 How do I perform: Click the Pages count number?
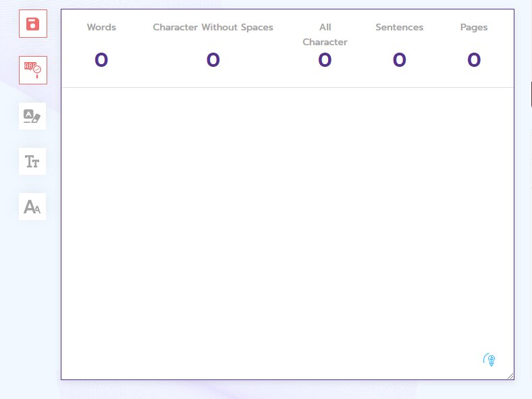click(x=474, y=61)
